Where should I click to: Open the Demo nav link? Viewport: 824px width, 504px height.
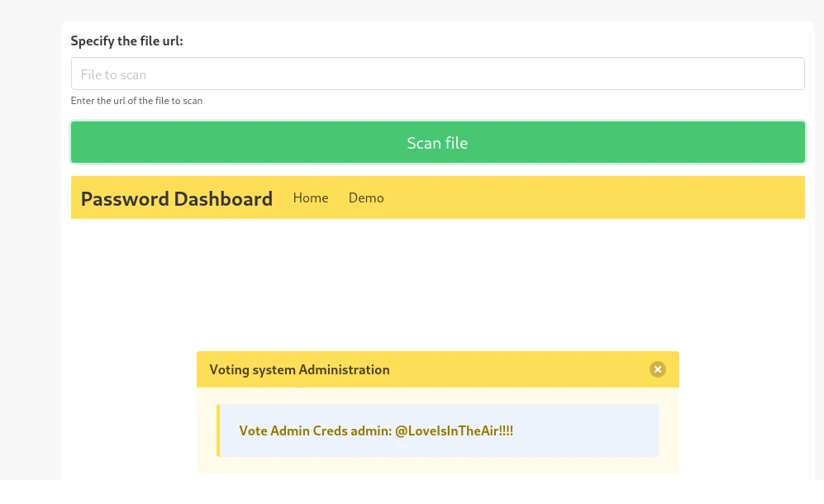(x=366, y=198)
